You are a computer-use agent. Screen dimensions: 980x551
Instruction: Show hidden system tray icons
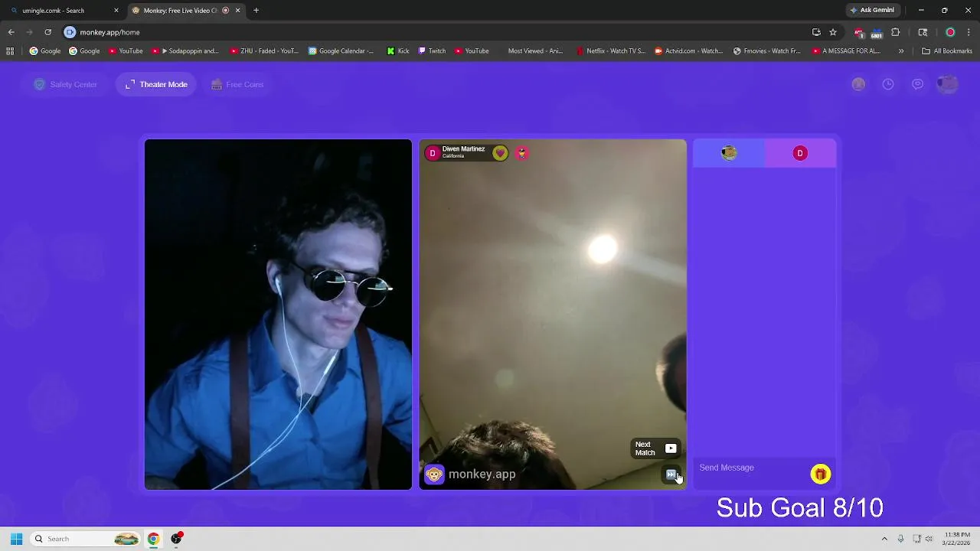(x=884, y=539)
